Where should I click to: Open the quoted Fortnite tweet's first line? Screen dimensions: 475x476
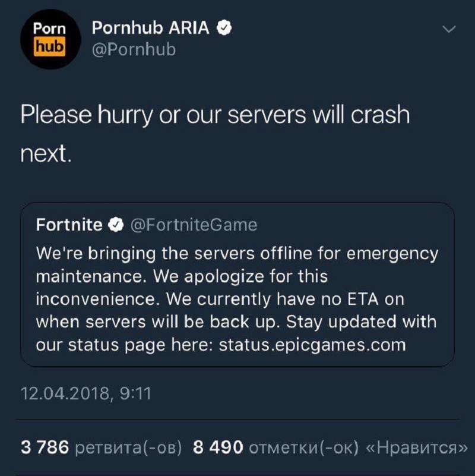click(x=237, y=254)
